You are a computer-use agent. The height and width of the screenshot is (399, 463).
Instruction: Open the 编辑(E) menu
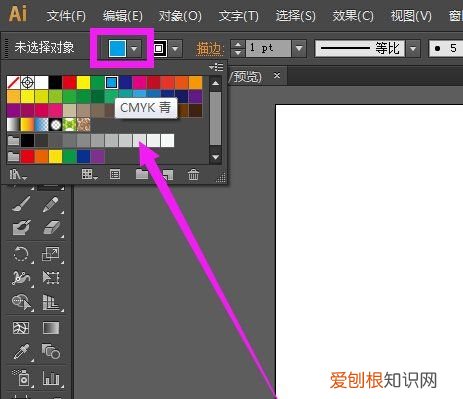tap(123, 16)
